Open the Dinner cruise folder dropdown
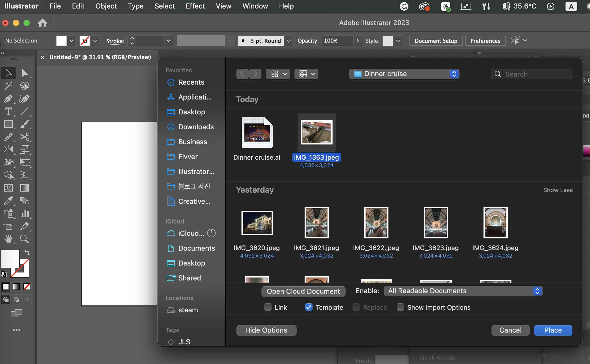Screen dimensions: 590x364 coord(404,74)
